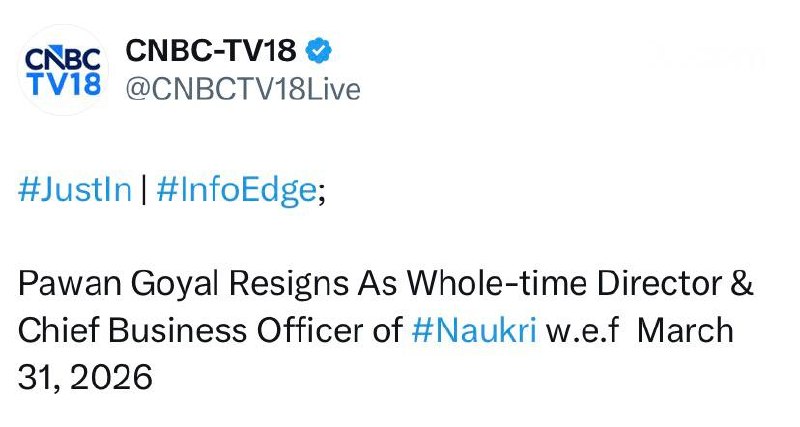Click the 31, 2026 date line
The width and height of the screenshot is (800, 427).
[x=85, y=375]
